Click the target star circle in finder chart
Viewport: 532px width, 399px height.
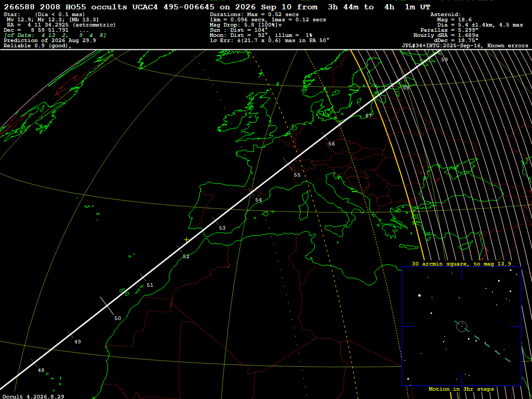(462, 326)
